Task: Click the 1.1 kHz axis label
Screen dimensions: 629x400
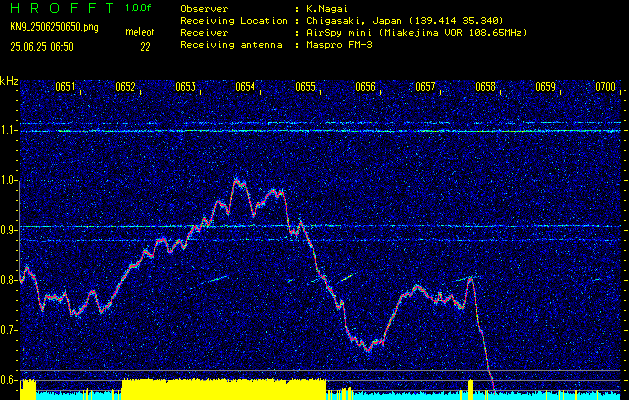Action: tap(6, 130)
